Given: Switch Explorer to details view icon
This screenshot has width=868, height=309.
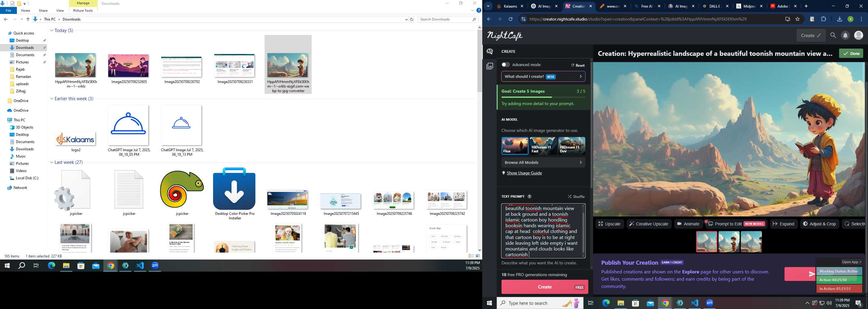Looking at the screenshot, I should click(471, 256).
